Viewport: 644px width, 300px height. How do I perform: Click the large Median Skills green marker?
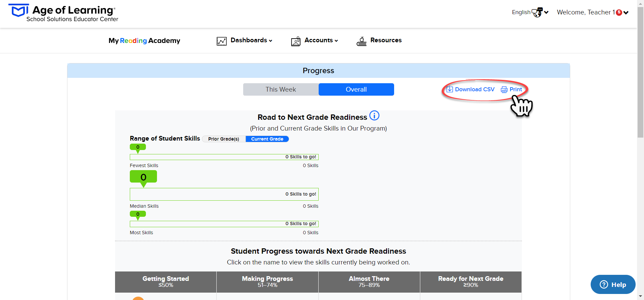[143, 178]
